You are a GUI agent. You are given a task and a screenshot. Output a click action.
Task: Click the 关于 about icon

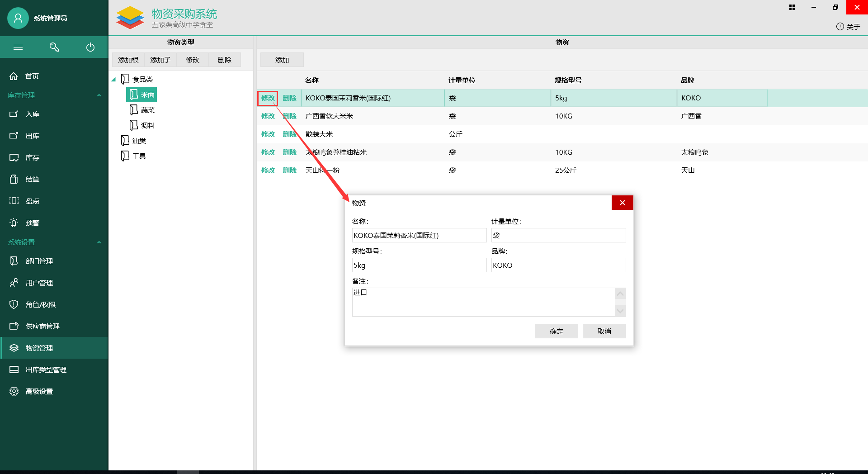tap(840, 27)
